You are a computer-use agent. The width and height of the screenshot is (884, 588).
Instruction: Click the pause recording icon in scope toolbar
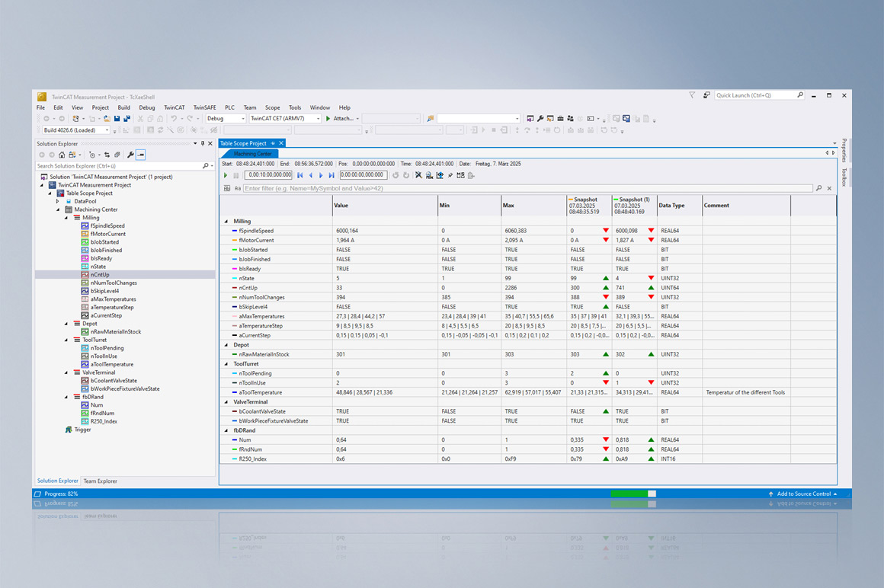click(236, 175)
